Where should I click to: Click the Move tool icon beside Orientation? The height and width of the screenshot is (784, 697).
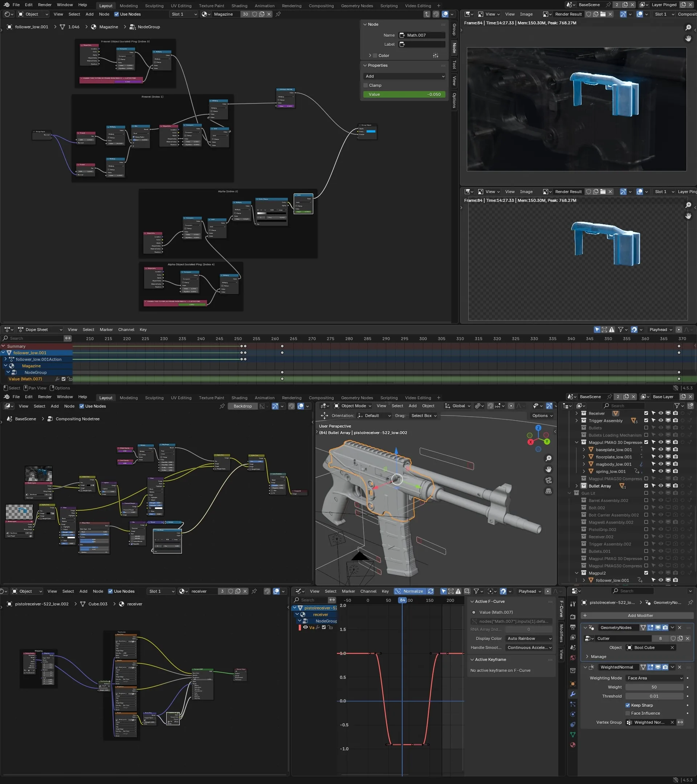coord(325,415)
